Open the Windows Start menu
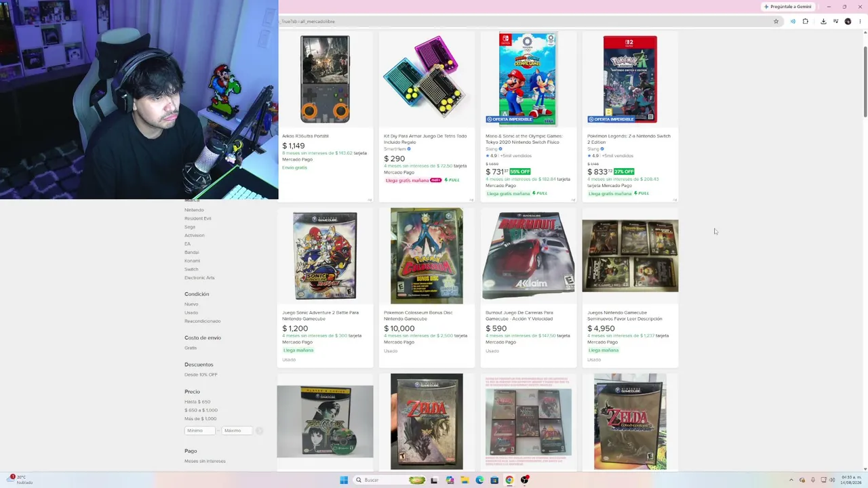The width and height of the screenshot is (868, 488). [344, 480]
